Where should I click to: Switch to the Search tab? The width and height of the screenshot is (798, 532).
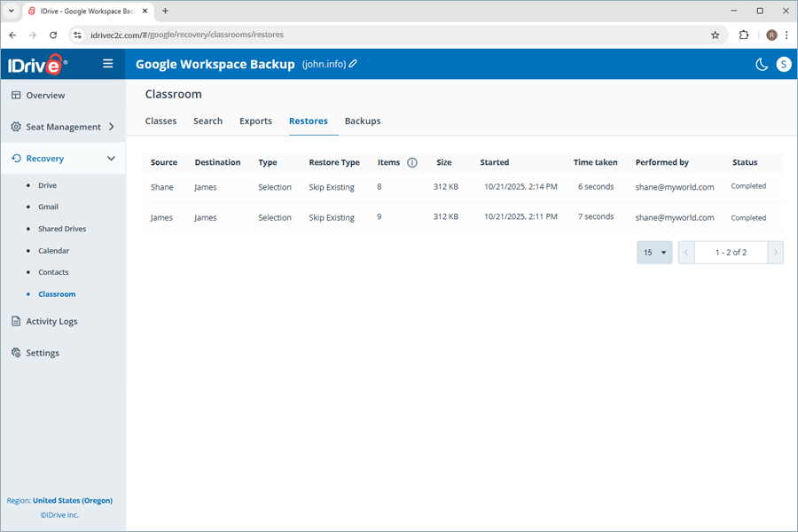[207, 121]
